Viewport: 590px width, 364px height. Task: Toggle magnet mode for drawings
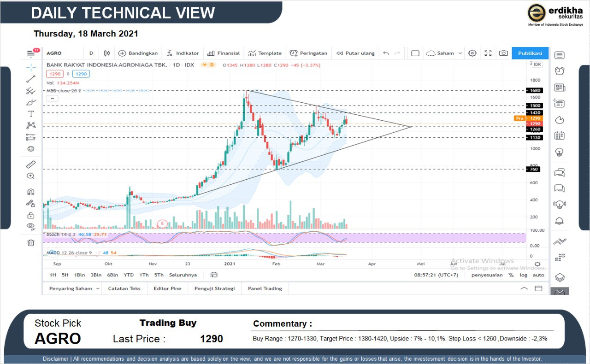pos(31,192)
